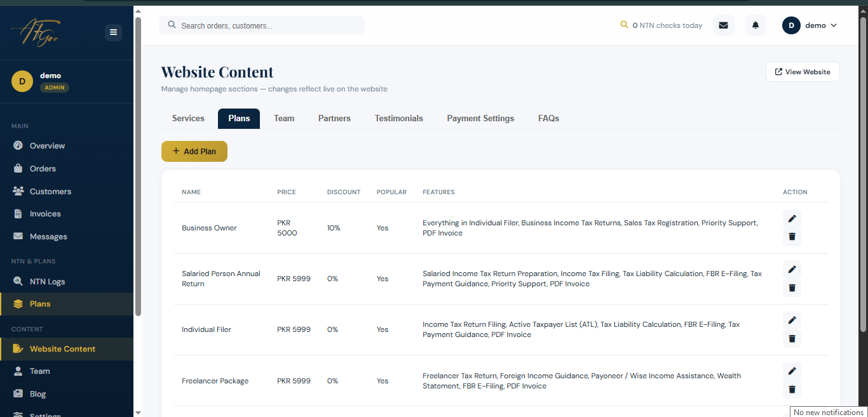Focus the search orders, customers field
The height and width of the screenshot is (417, 868).
point(262,25)
